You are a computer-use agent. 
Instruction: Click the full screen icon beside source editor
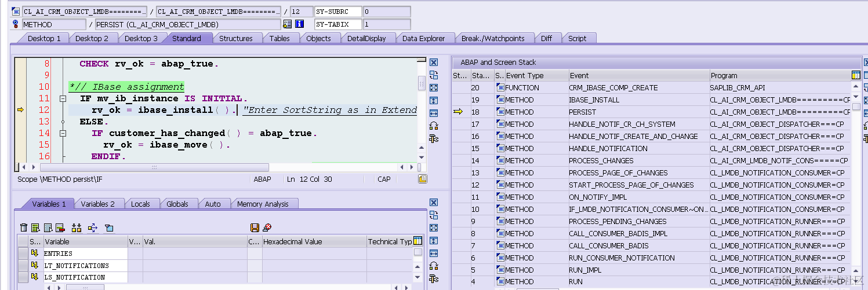(x=434, y=88)
